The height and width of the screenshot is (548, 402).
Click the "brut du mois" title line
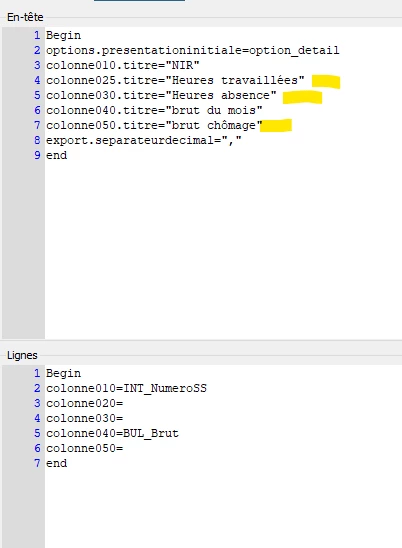point(154,110)
